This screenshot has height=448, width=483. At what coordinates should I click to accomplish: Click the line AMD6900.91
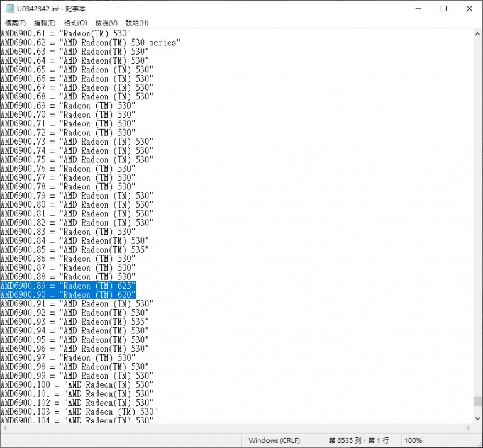coord(77,303)
